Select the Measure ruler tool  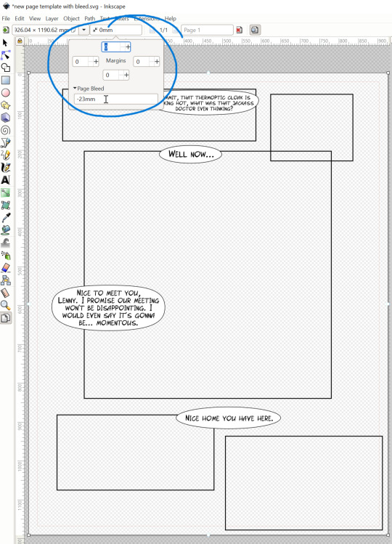pyautogui.click(x=5, y=293)
